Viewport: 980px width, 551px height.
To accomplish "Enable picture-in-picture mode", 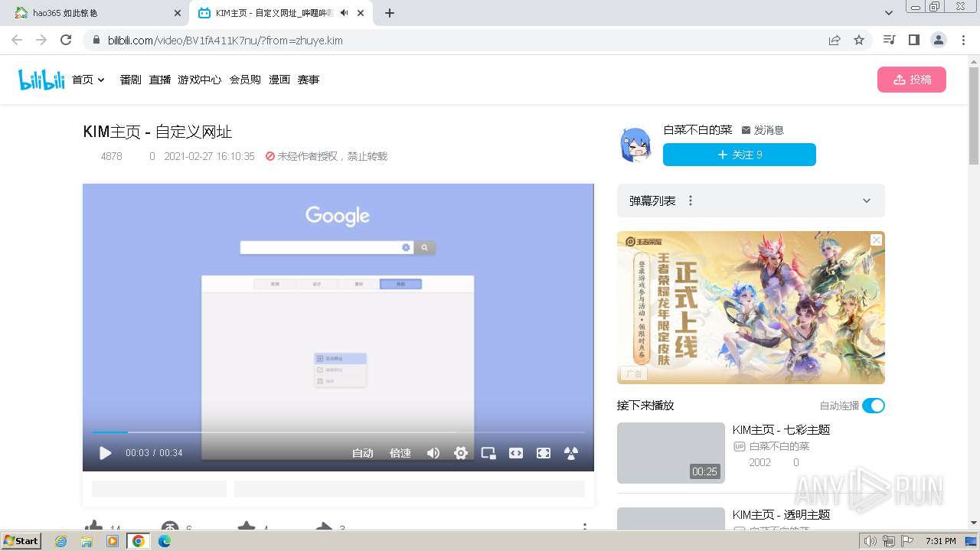I will click(488, 453).
